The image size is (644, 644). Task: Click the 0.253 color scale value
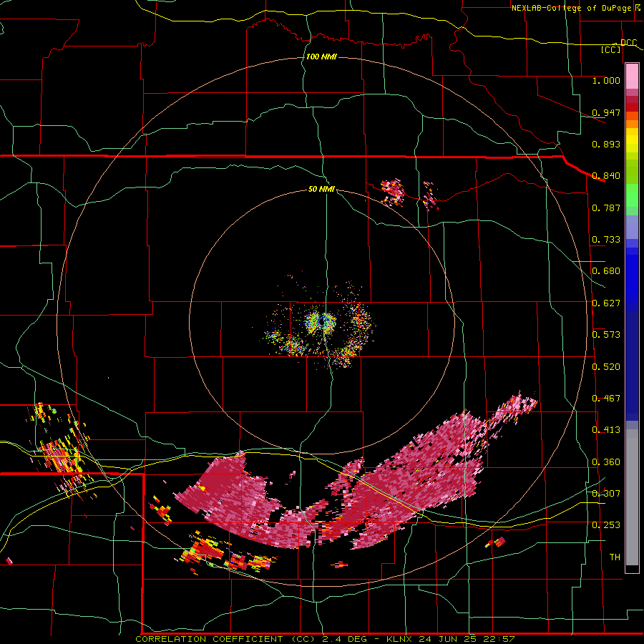(x=606, y=525)
